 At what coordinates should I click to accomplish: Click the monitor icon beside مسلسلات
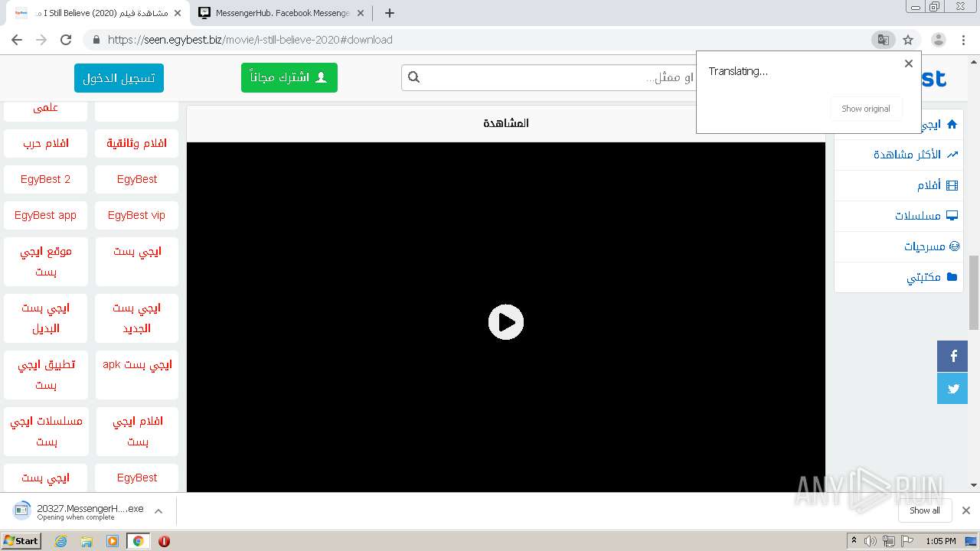(952, 216)
